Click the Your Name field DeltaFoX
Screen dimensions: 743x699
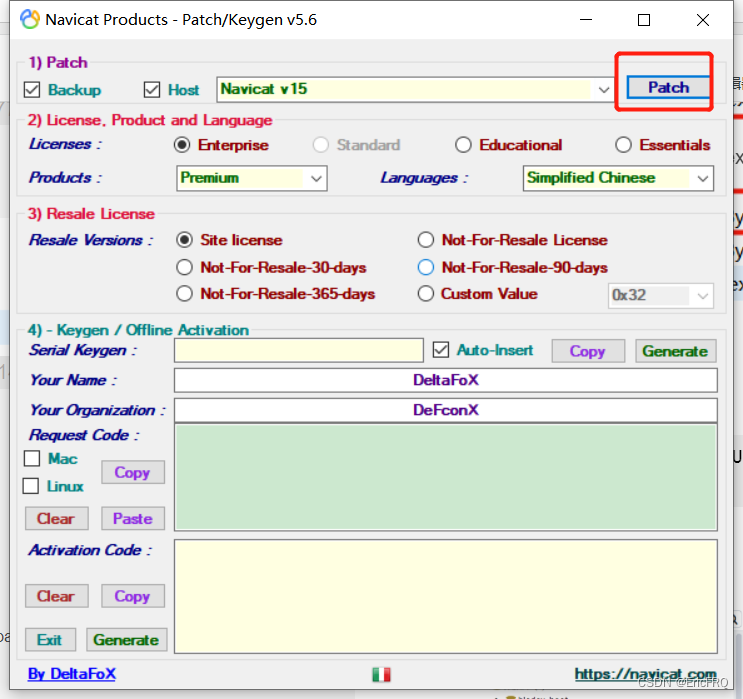point(445,380)
